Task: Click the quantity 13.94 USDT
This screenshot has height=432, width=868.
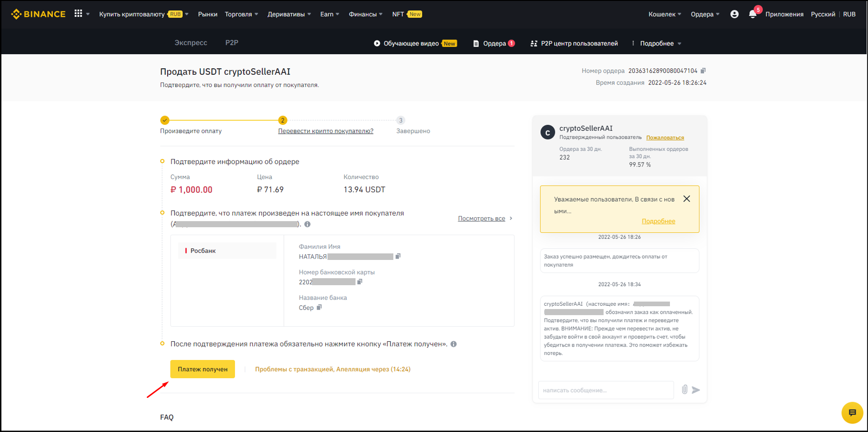Action: pos(364,190)
